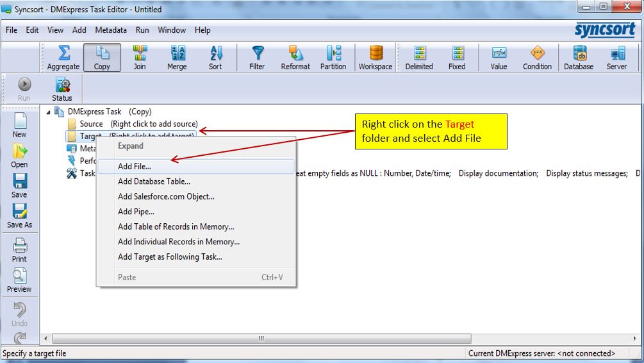Choose Add Salesforce.com Object... entry
This screenshot has height=363, width=644.
196,196
